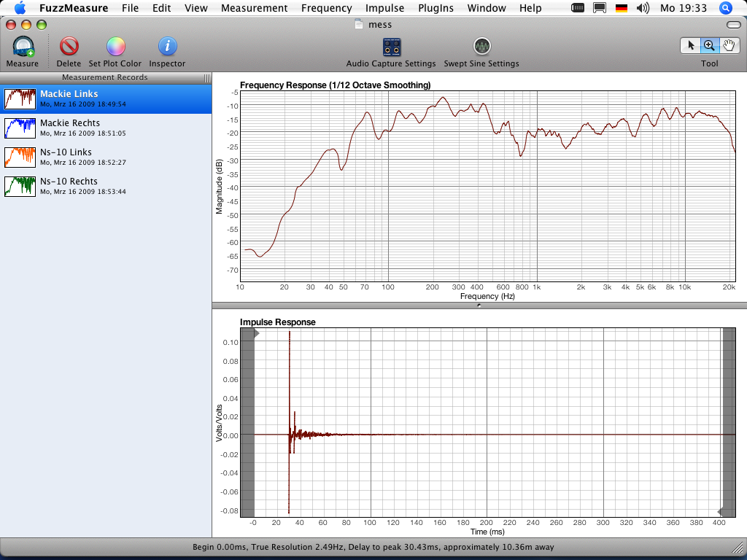This screenshot has height=560, width=747.
Task: Open the German flag input menu
Action: 622,8
